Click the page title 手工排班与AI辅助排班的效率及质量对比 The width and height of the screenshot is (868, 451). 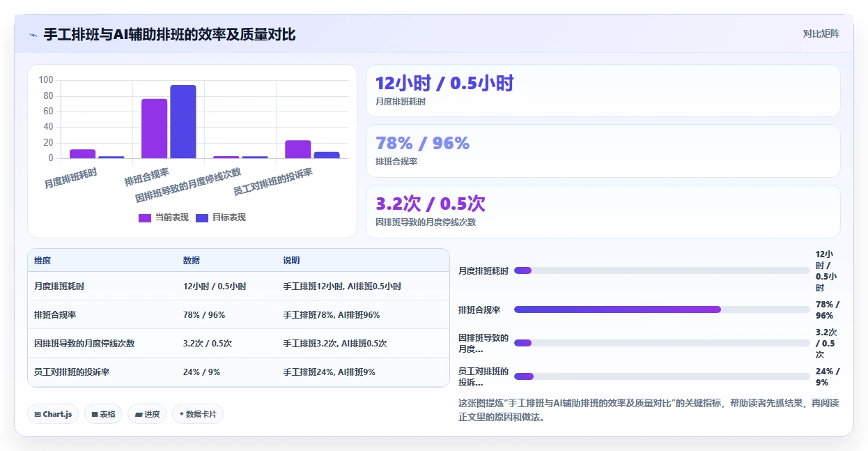click(169, 34)
